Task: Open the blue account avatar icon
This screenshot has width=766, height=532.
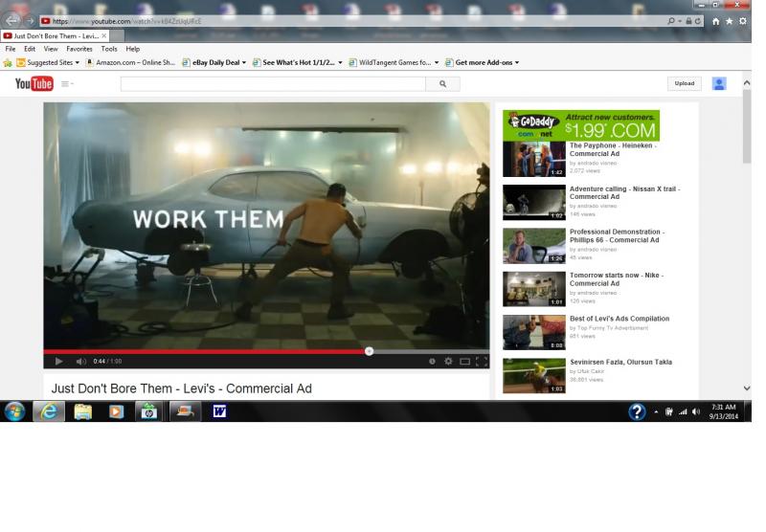Action: tap(719, 83)
